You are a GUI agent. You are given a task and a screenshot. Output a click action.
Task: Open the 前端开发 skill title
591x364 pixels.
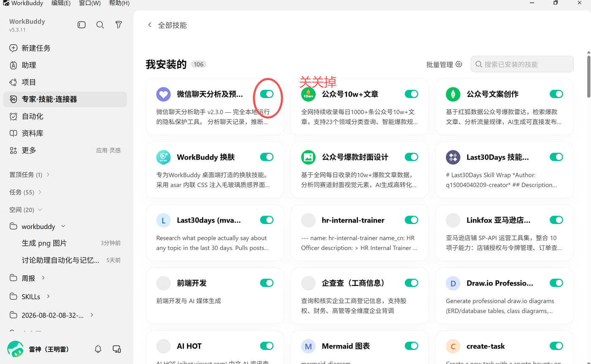point(192,283)
